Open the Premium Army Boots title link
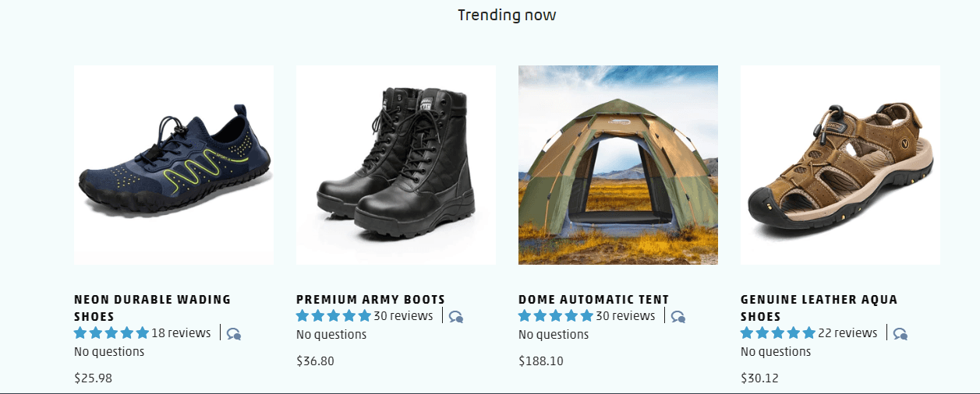This screenshot has height=394, width=980. point(370,299)
